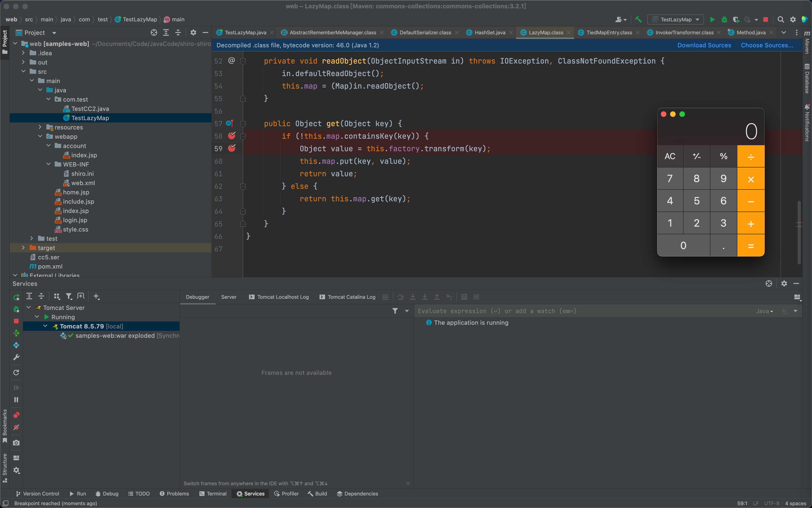
Task: Click View Breakpoints icon in Services sidebar
Action: click(16, 415)
